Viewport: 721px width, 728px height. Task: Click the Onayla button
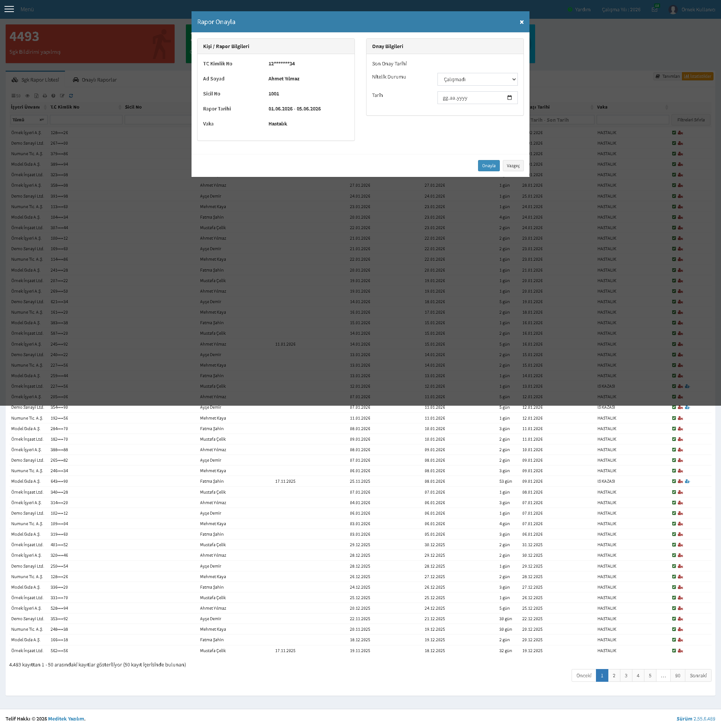coord(489,166)
